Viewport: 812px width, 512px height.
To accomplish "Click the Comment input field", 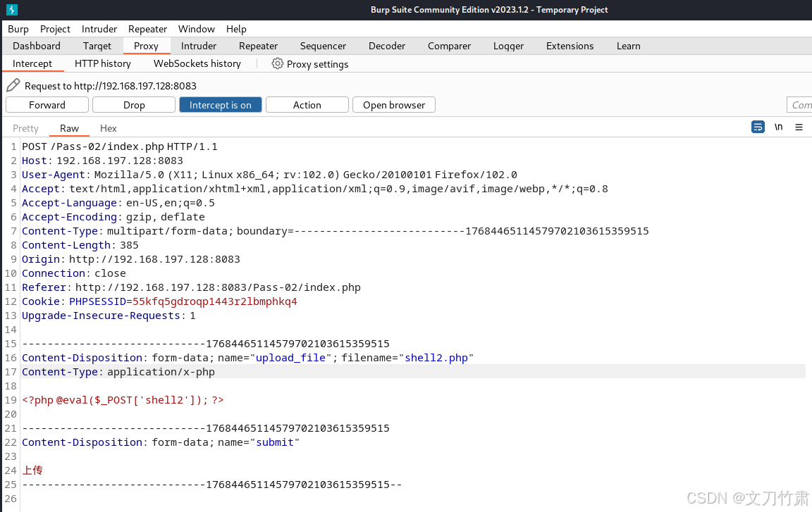I will pos(799,105).
